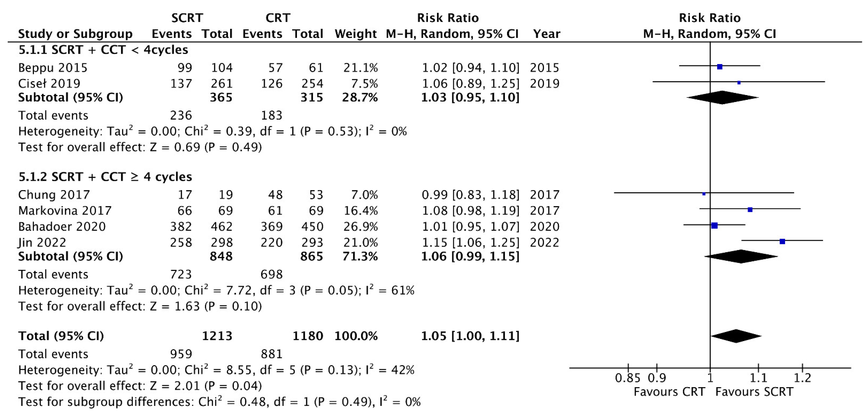Click the Chung 2017 blue point marker
The height and width of the screenshot is (415, 868).
tap(703, 194)
